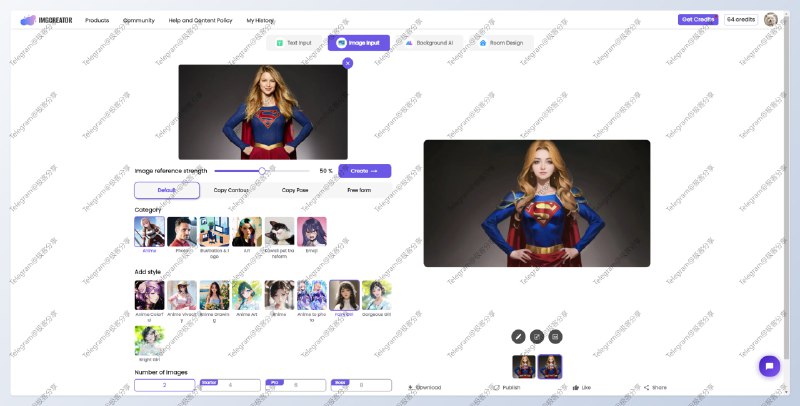
Task: Select the Gorgeous Girl style
Action: click(376, 295)
